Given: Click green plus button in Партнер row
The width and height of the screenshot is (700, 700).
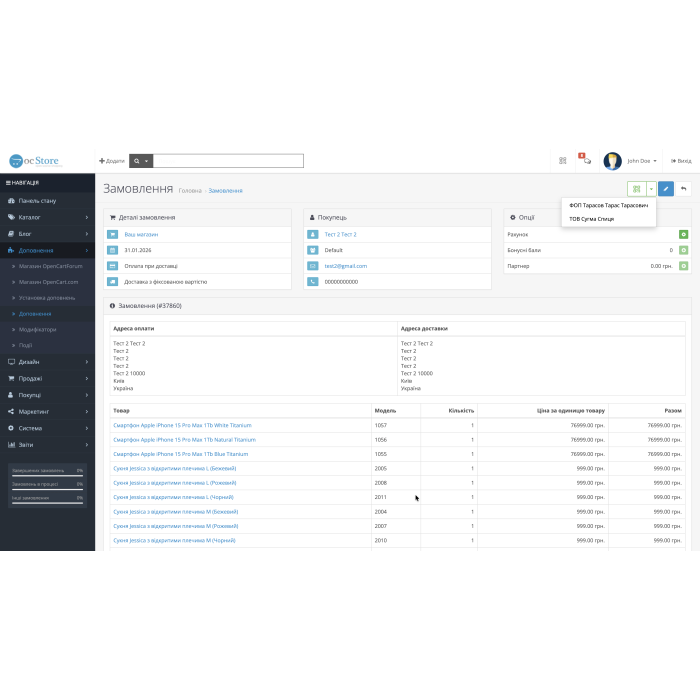Looking at the screenshot, I should click(683, 266).
